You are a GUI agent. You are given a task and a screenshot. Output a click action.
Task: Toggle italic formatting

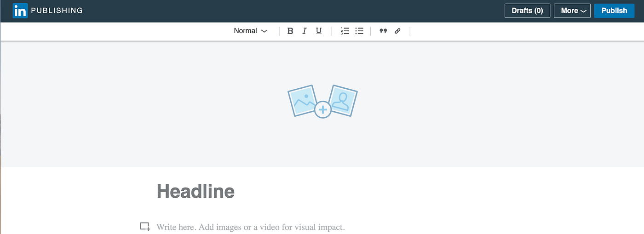pyautogui.click(x=304, y=31)
